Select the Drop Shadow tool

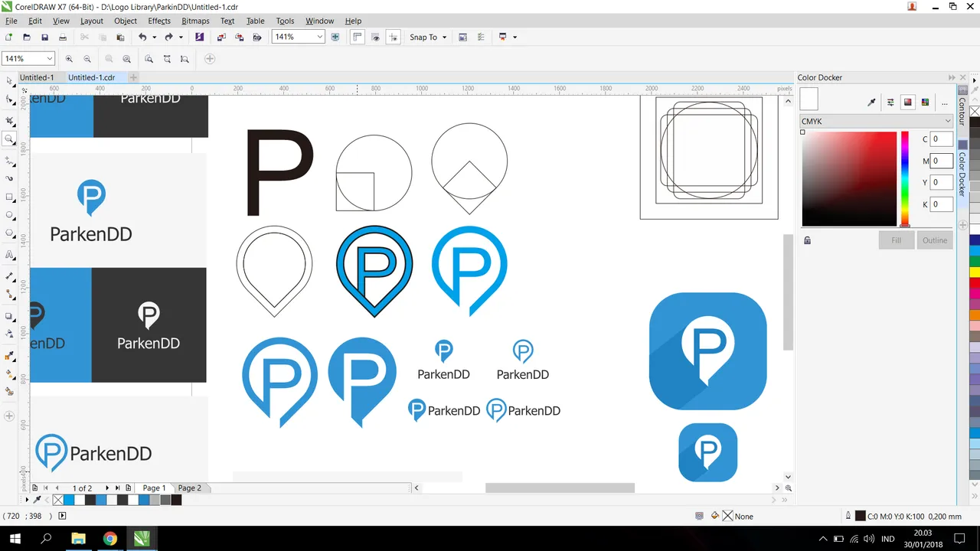(9, 316)
